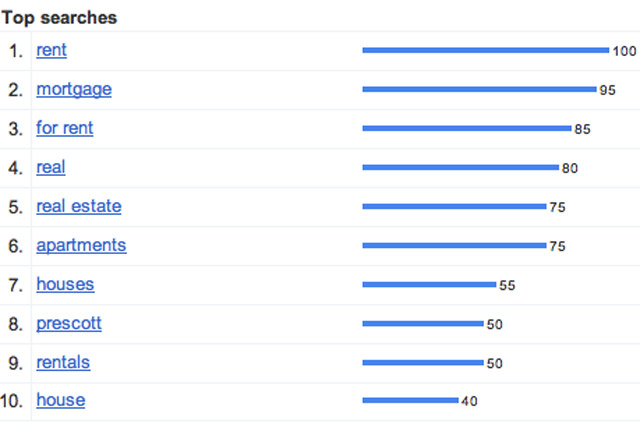640x424 pixels.
Task: Open the 'rentals' search term link
Action: tap(63, 362)
